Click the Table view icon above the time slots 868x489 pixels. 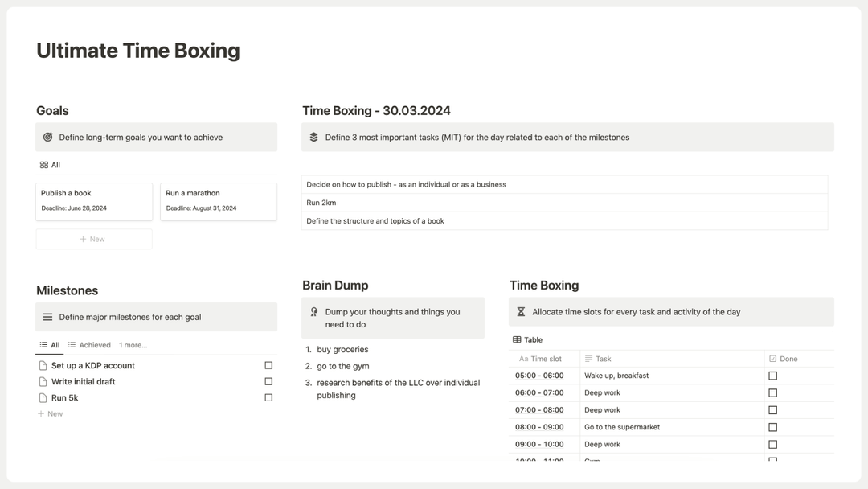tap(515, 339)
